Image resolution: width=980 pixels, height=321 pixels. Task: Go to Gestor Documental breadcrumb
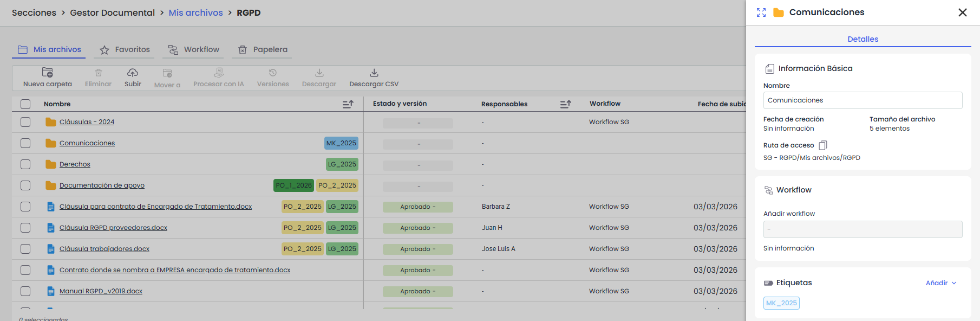click(x=112, y=12)
